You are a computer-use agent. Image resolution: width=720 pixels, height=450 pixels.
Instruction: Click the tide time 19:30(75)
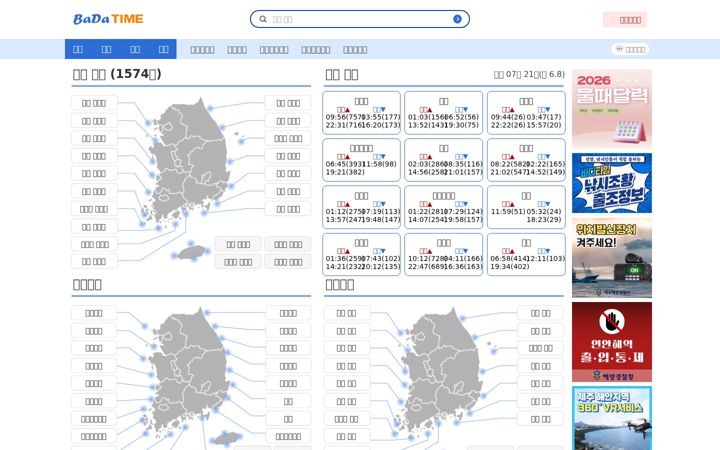click(463, 125)
